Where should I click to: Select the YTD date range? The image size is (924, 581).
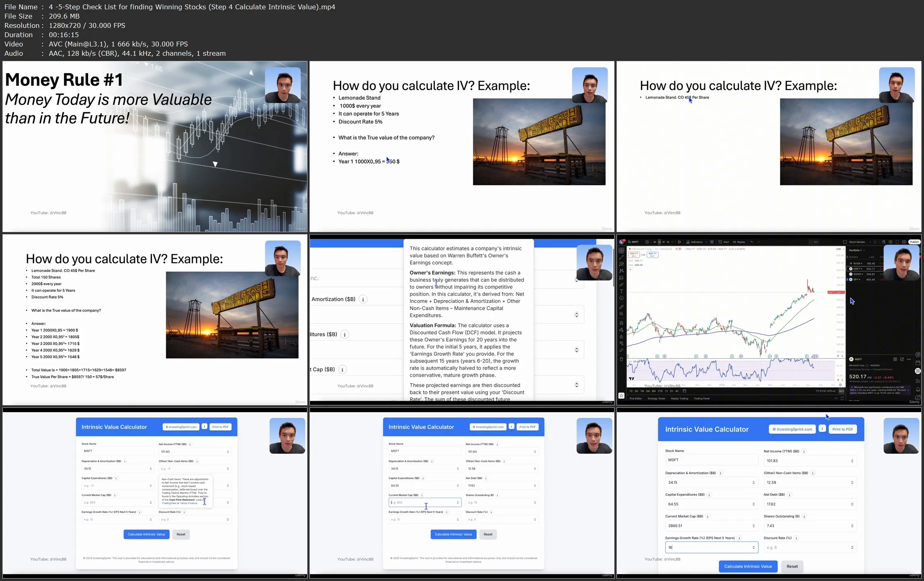coord(660,391)
